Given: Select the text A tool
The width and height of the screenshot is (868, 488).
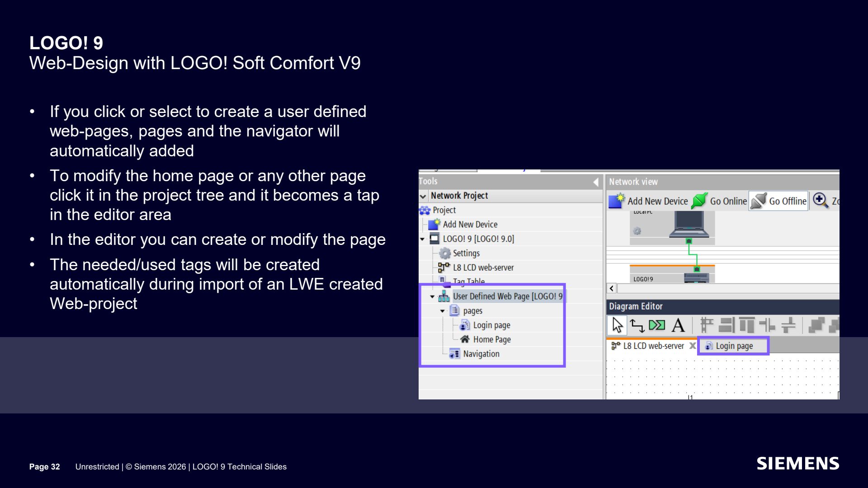Looking at the screenshot, I should point(678,325).
